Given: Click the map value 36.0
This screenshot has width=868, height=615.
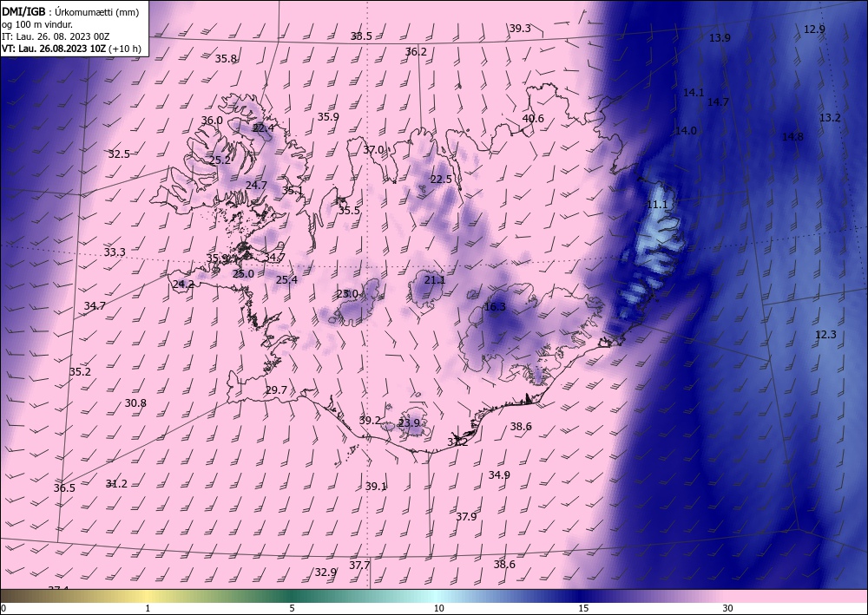Looking at the screenshot, I should pos(212,121).
